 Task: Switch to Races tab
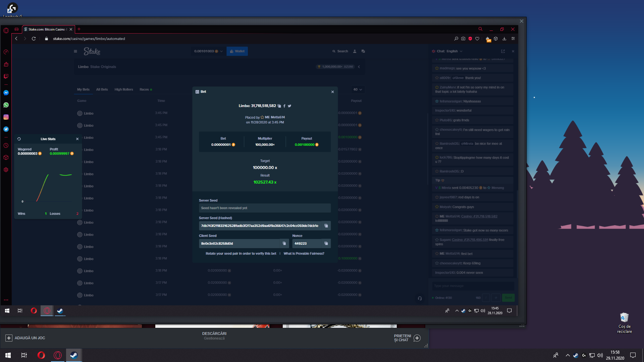click(x=146, y=89)
